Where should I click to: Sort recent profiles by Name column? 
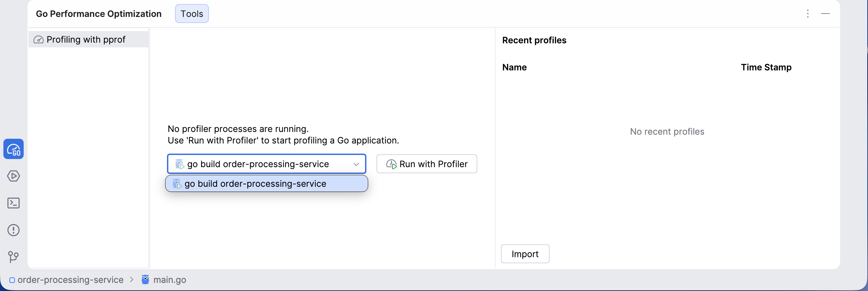[x=514, y=67]
